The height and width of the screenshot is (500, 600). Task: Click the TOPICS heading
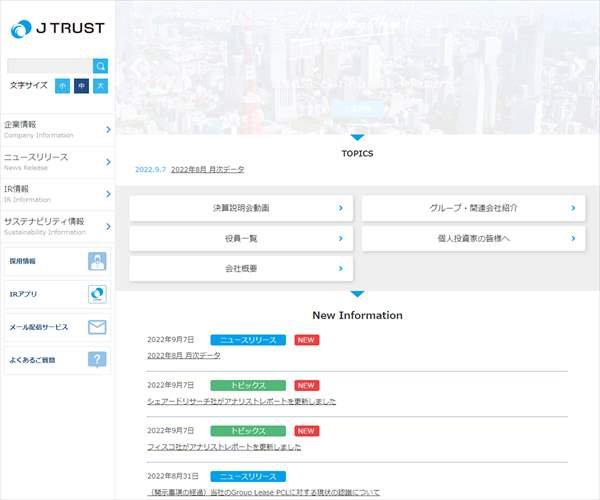(x=357, y=153)
